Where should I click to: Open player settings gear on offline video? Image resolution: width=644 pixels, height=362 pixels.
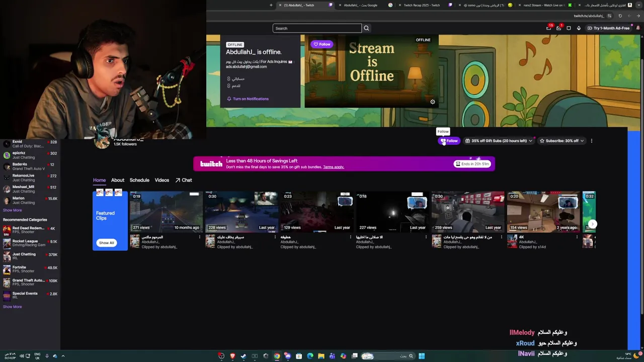tap(432, 102)
